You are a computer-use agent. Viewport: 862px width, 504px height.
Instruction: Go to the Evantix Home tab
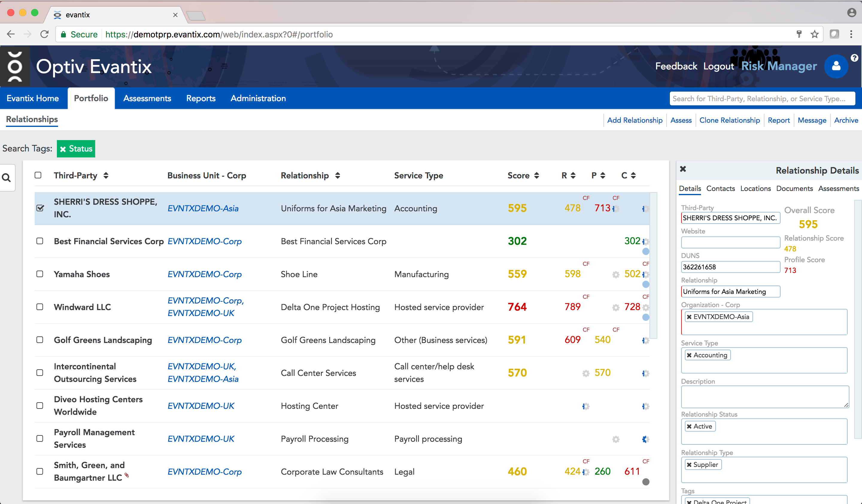tap(33, 98)
